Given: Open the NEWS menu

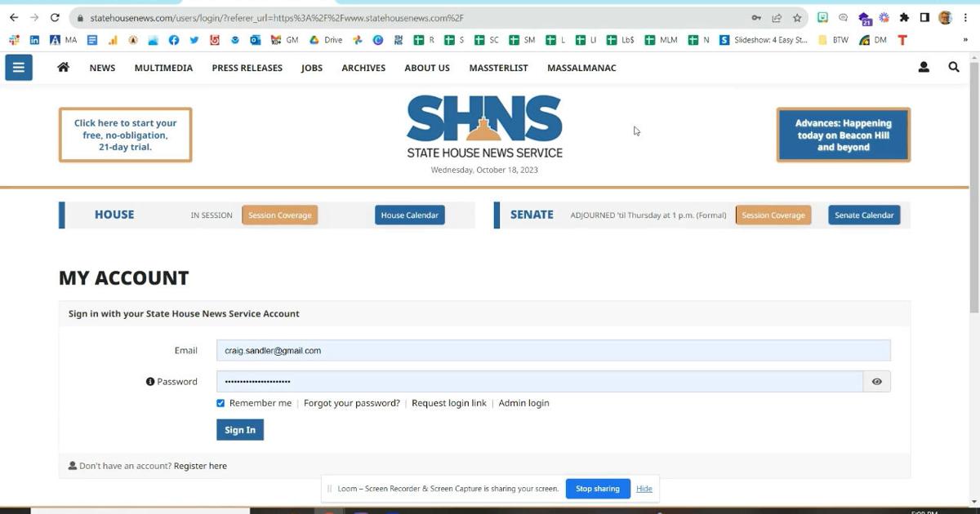Looking at the screenshot, I should click(102, 68).
